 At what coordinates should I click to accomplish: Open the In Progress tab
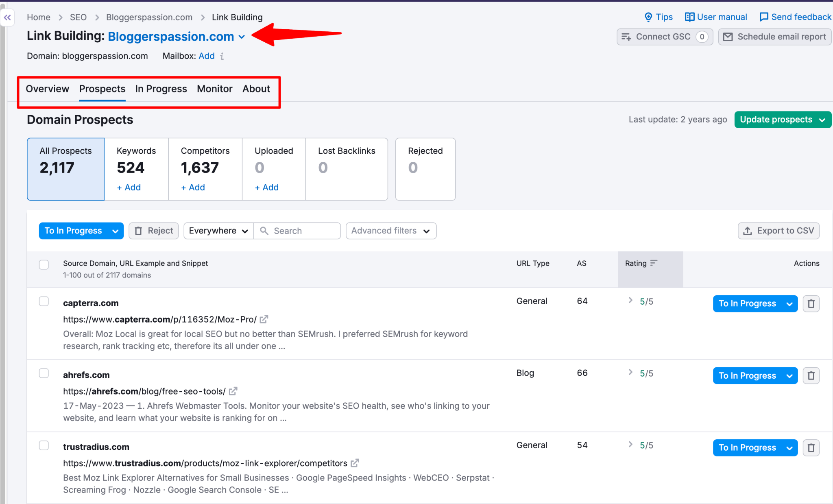tap(161, 89)
